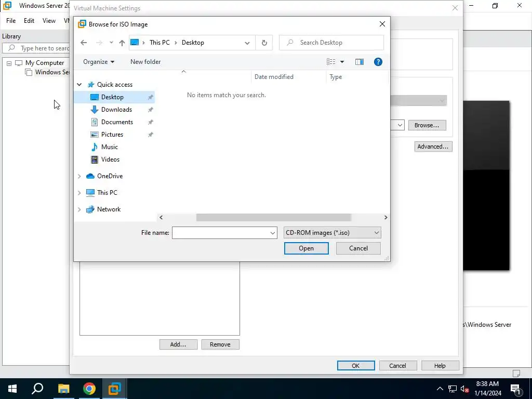Click Advanced... in Virtual Machine Settings
The height and width of the screenshot is (399, 532).
tap(433, 147)
